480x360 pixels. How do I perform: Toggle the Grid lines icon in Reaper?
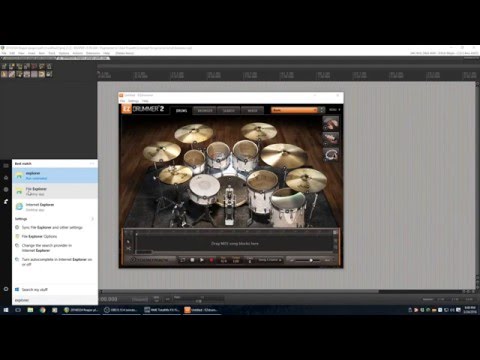click(34, 74)
